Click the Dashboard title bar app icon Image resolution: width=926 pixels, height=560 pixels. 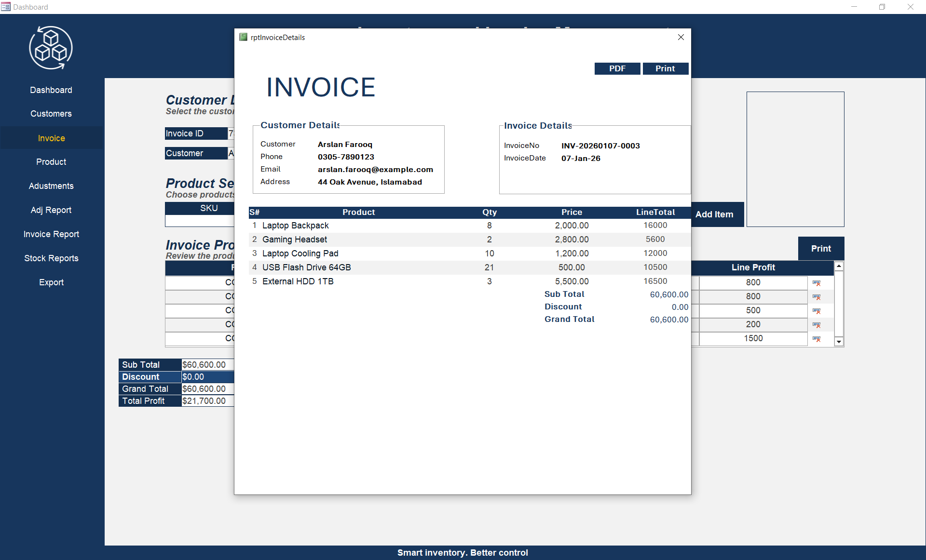pos(6,7)
